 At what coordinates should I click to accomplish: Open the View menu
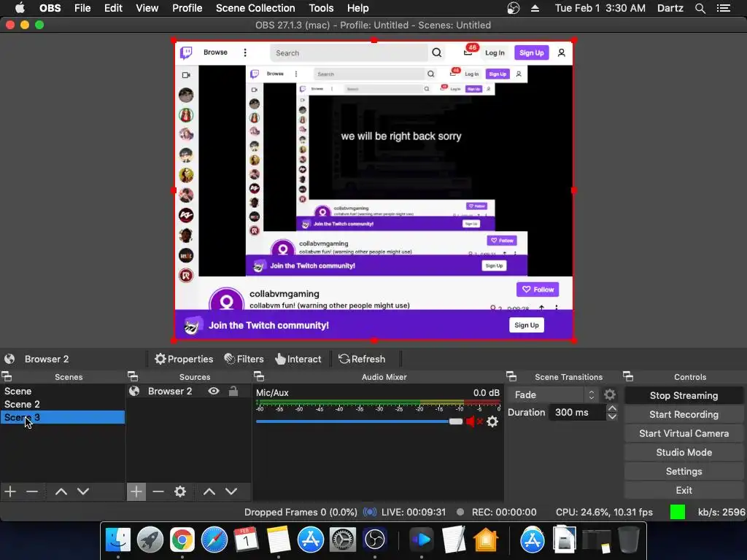point(147,8)
